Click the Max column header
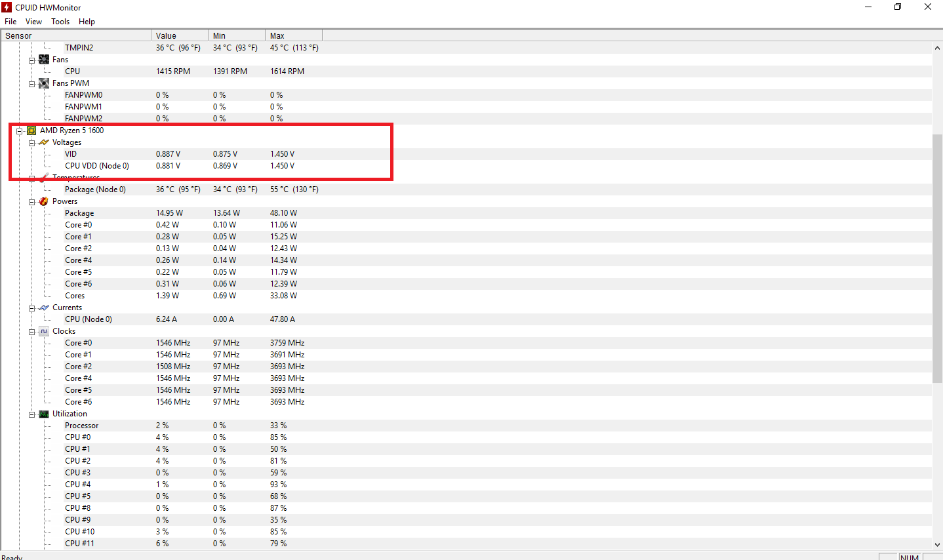 click(x=294, y=35)
